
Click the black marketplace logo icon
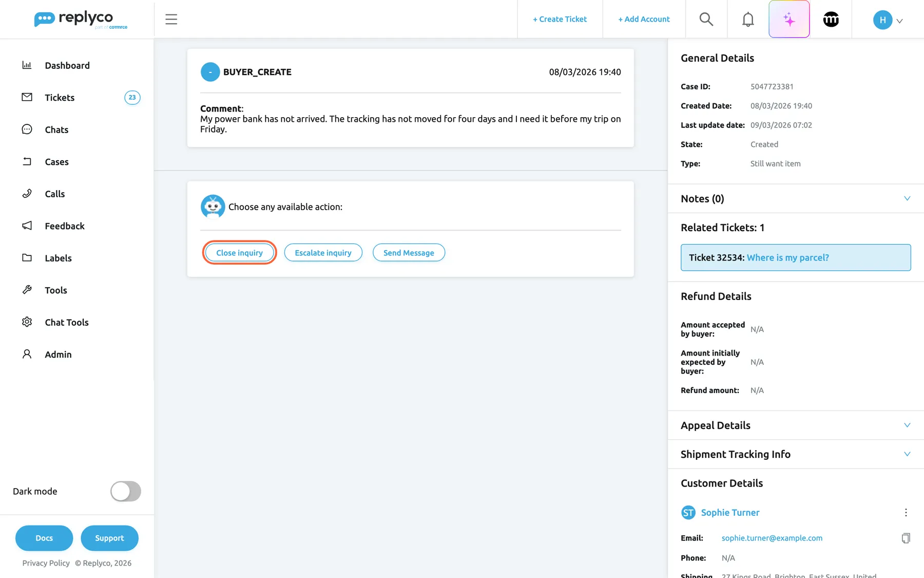831,20
